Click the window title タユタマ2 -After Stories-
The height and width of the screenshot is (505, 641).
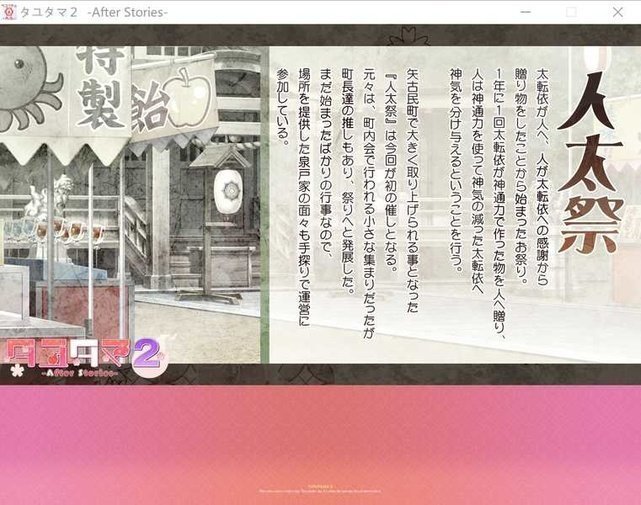(94, 12)
